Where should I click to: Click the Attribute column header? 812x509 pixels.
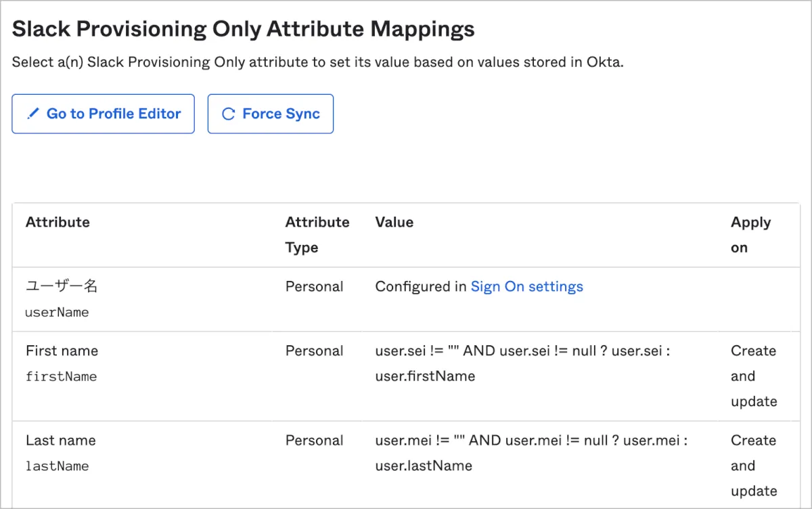click(x=58, y=222)
